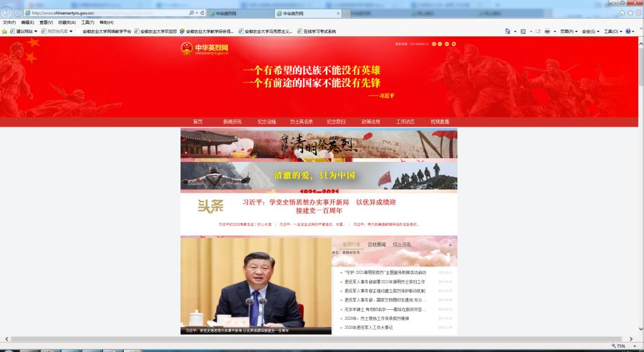The width and height of the screenshot is (644, 352).
Task: Click the browser Forward arrow button
Action: coord(18,13)
